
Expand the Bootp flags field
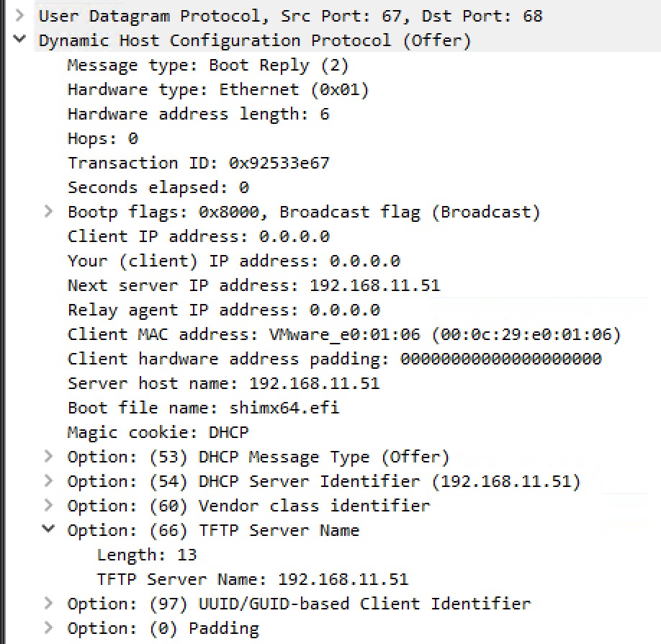point(48,211)
